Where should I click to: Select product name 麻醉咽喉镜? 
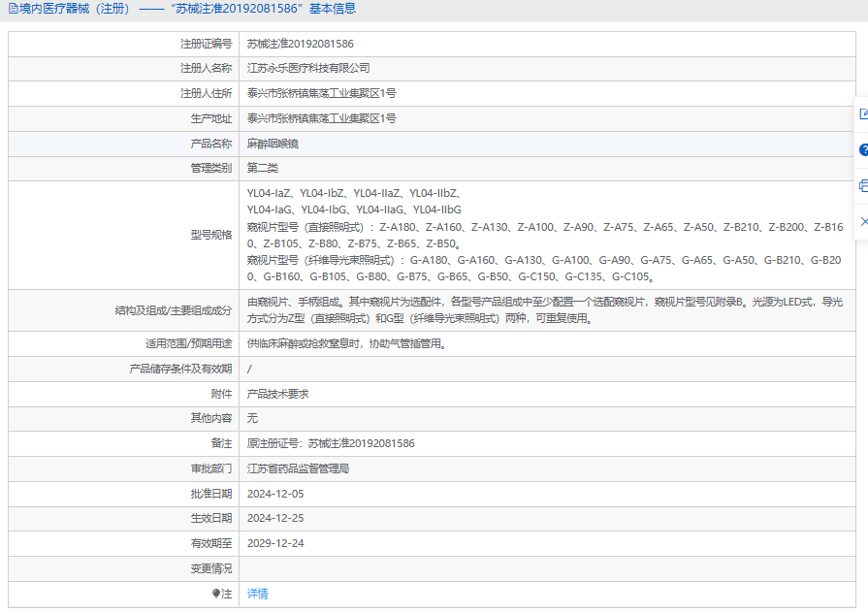[x=273, y=144]
